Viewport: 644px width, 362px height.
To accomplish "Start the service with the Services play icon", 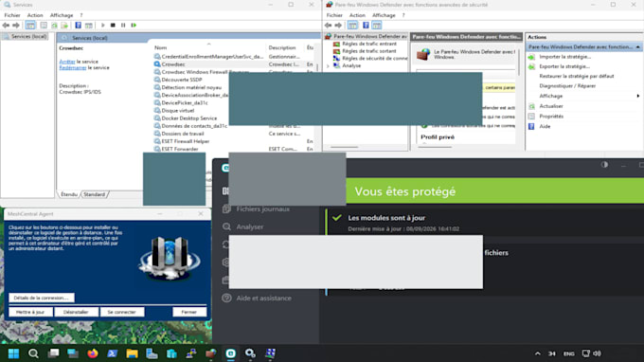I will tap(102, 25).
